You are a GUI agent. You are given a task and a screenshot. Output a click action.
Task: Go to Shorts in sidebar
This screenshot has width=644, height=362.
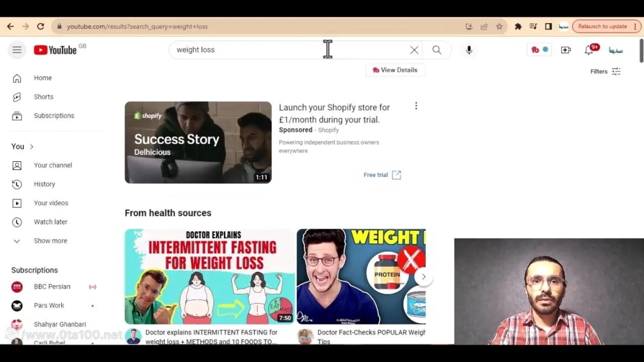click(x=43, y=97)
